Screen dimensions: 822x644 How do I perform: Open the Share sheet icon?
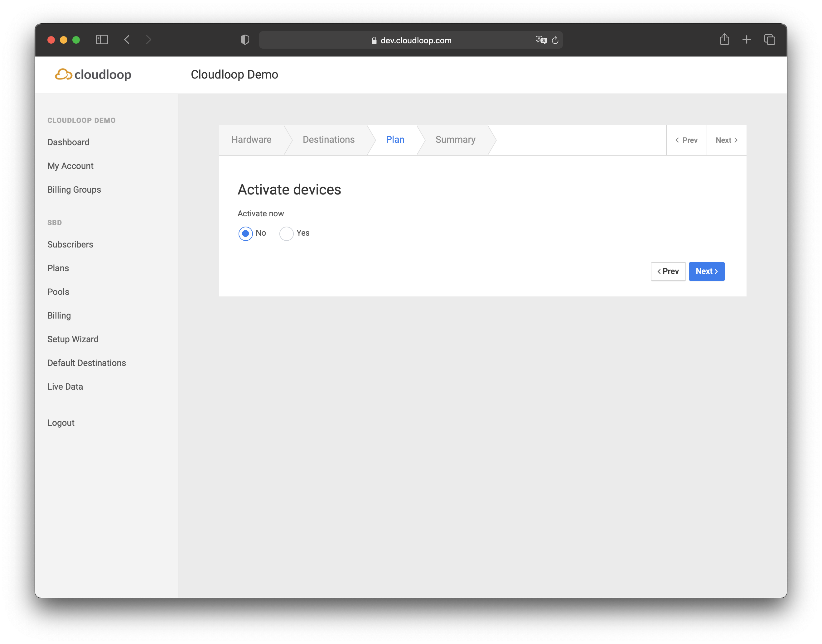pyautogui.click(x=724, y=39)
